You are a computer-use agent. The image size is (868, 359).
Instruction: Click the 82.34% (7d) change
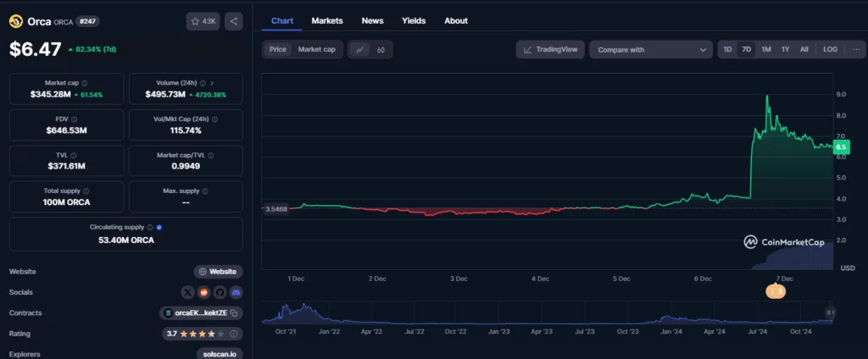[92, 49]
